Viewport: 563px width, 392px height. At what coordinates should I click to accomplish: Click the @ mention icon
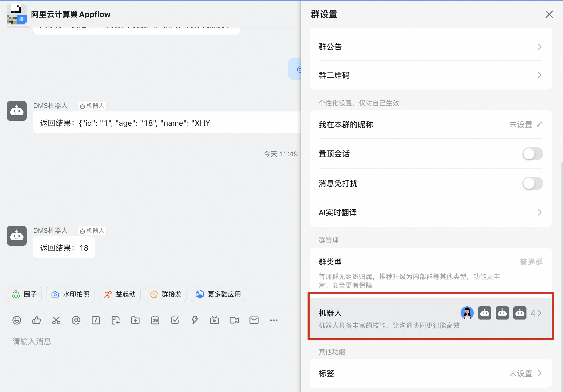(76, 320)
